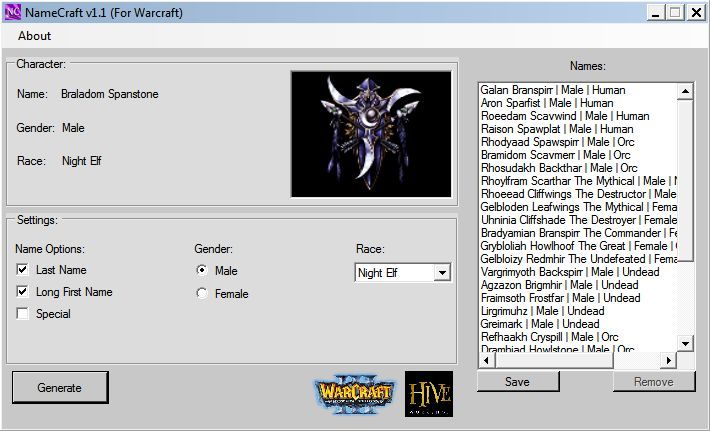Viewport: 710px width, 431px height.
Task: Select 'Uhninia Cliffshade The Destroyer' entry
Action: (x=579, y=220)
